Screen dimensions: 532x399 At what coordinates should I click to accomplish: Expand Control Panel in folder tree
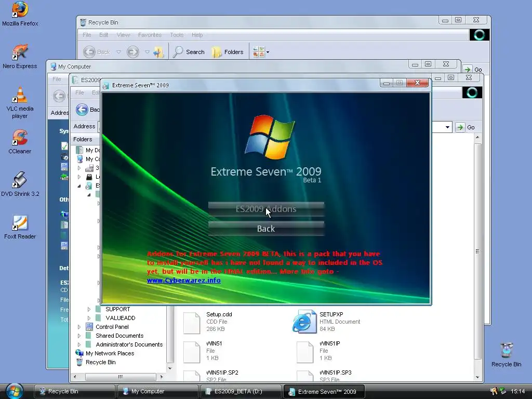click(x=79, y=327)
